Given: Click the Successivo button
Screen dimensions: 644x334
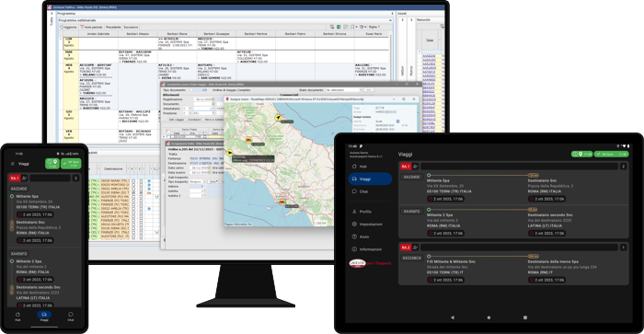Looking at the screenshot, I should tap(131, 27).
